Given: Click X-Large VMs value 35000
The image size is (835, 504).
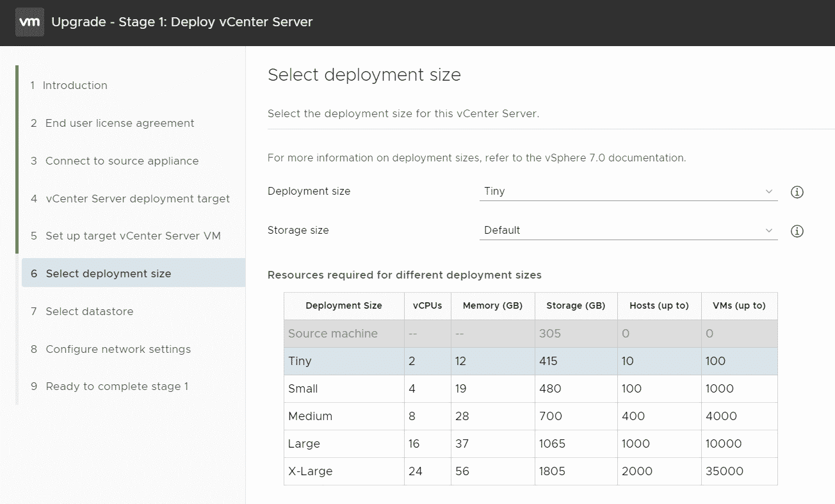Looking at the screenshot, I should coord(725,471).
